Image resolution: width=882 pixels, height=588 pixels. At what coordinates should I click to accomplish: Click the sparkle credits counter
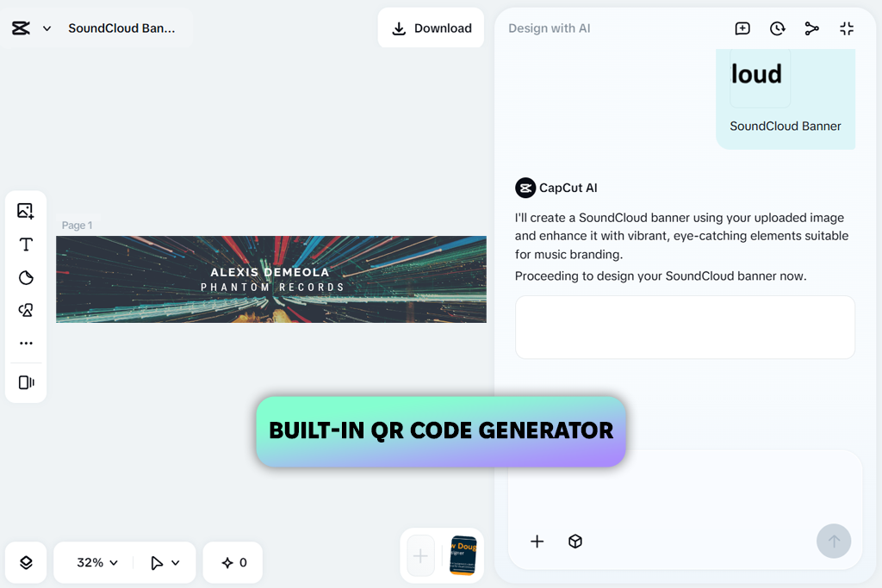coord(234,563)
